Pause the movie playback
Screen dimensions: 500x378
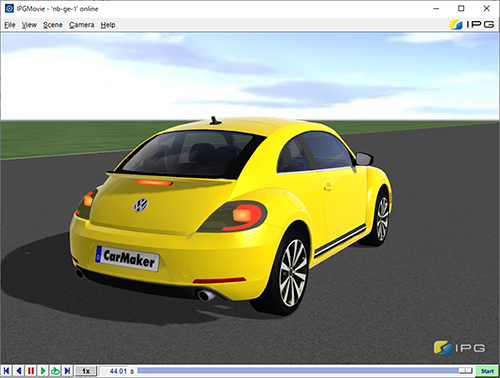tap(31, 371)
